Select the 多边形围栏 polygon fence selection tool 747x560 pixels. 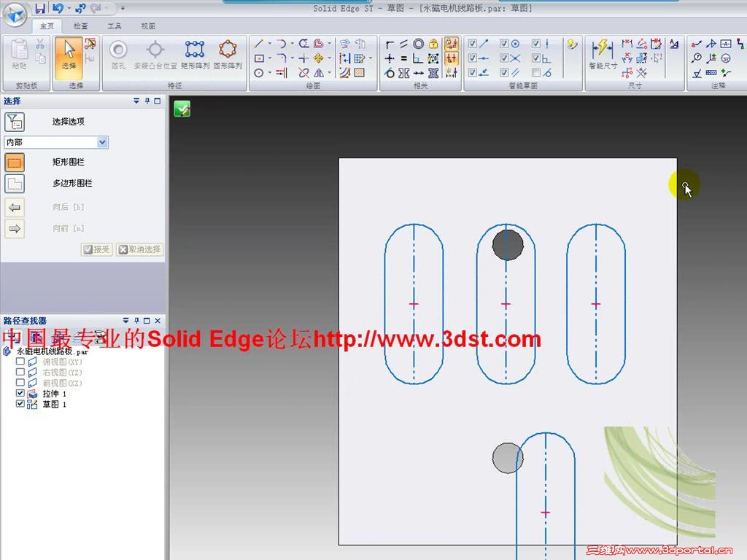tap(15, 183)
